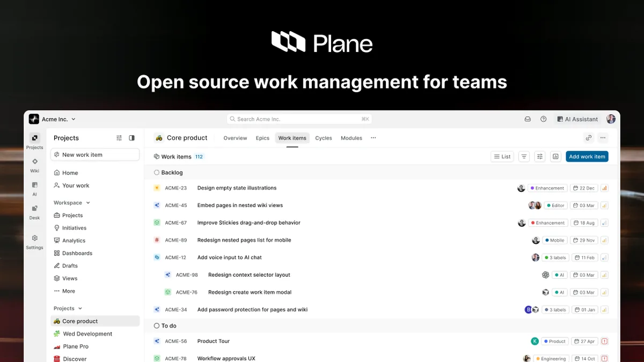Screen dimensions: 644x362
Task: Click the Search Acme Inc. field
Action: pyautogui.click(x=299, y=119)
